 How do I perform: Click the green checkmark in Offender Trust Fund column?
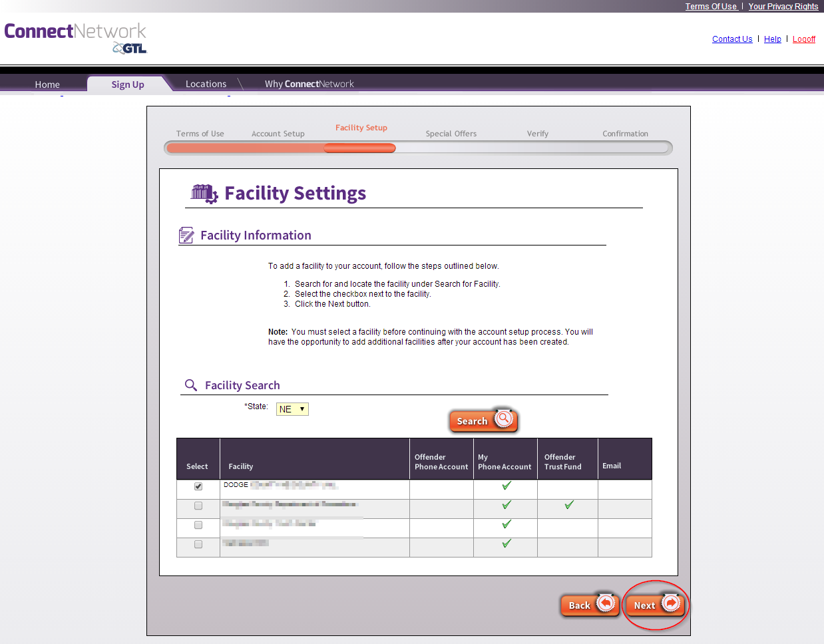point(569,505)
